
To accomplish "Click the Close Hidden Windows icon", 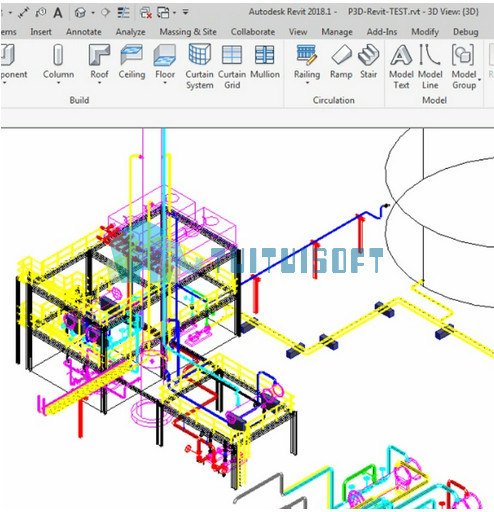I will pyautogui.click(x=146, y=13).
